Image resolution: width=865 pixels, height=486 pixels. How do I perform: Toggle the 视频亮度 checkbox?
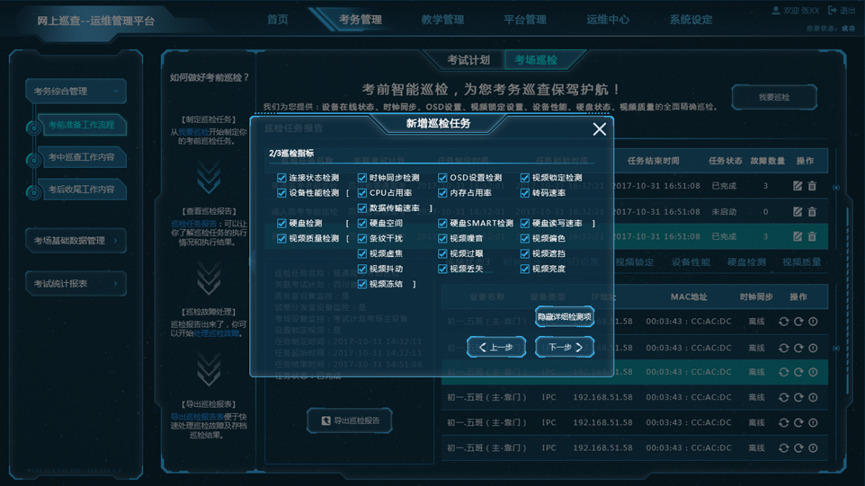click(x=525, y=269)
